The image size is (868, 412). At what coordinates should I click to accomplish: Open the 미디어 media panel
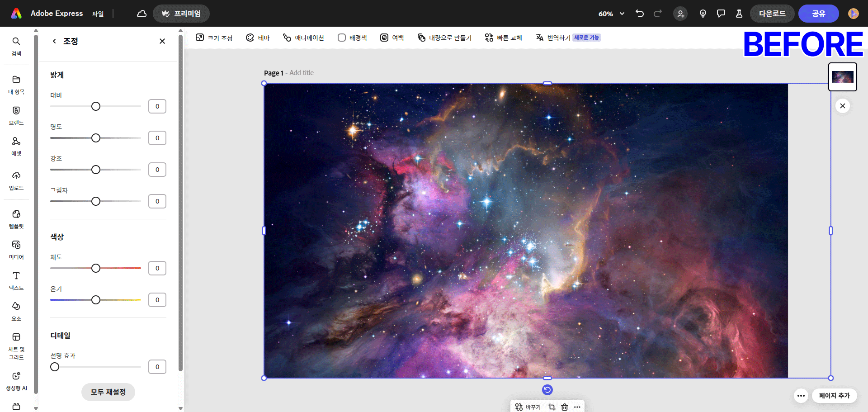tap(16, 250)
